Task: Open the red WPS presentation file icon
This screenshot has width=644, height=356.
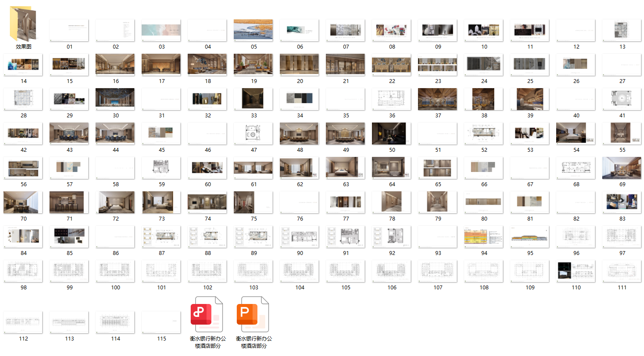Action: click(207, 314)
